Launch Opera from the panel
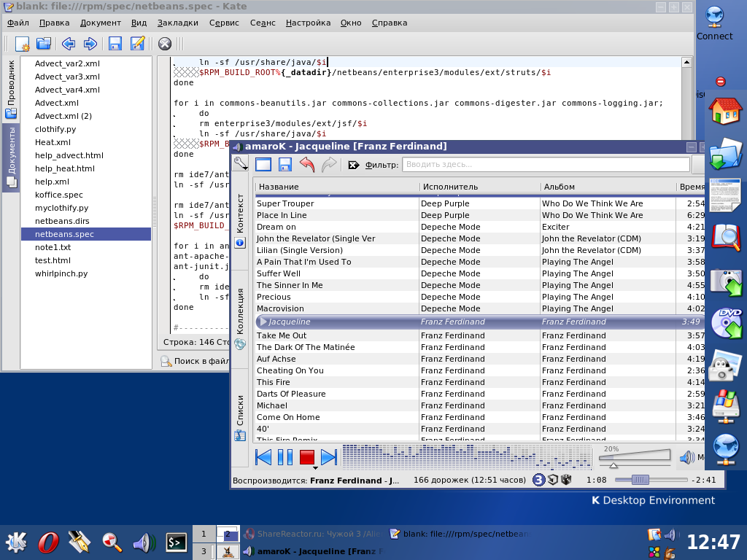The image size is (747, 560). pyautogui.click(x=47, y=542)
